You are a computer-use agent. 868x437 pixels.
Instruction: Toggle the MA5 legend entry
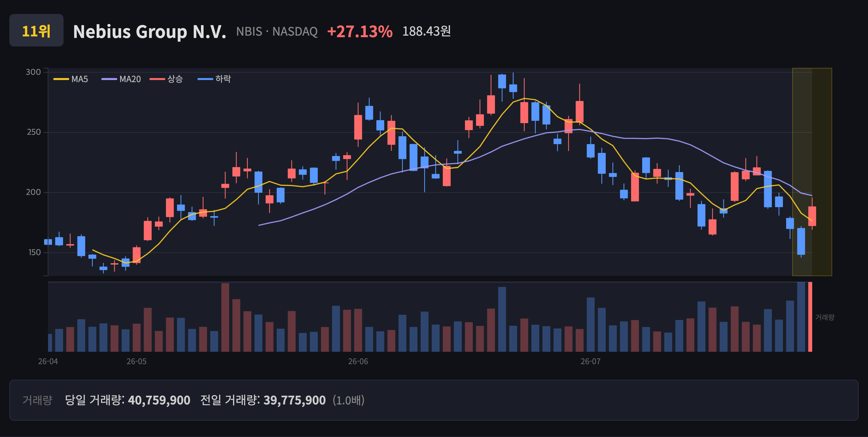pos(71,79)
